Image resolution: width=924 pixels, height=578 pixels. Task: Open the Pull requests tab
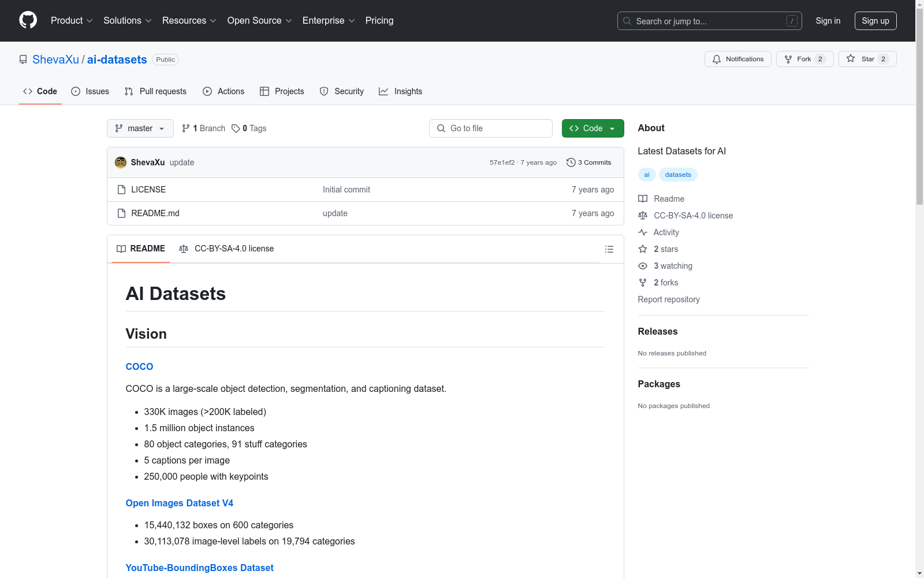[x=155, y=91]
